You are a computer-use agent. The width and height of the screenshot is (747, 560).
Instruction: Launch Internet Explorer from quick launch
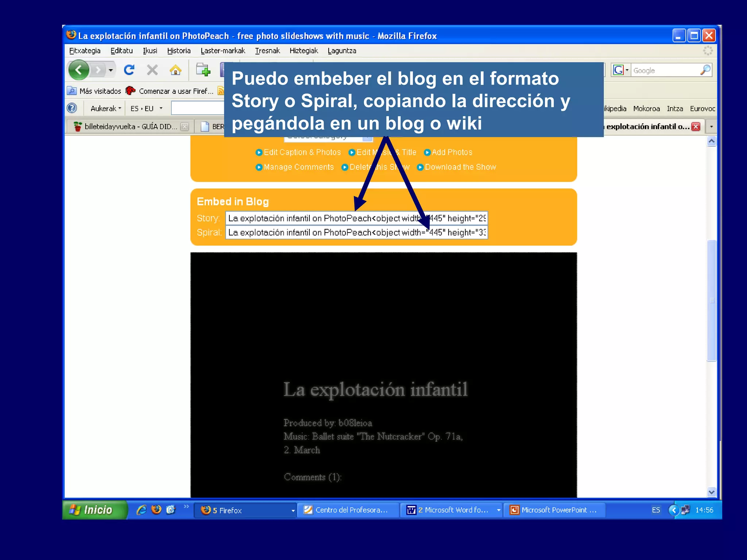tap(142, 510)
